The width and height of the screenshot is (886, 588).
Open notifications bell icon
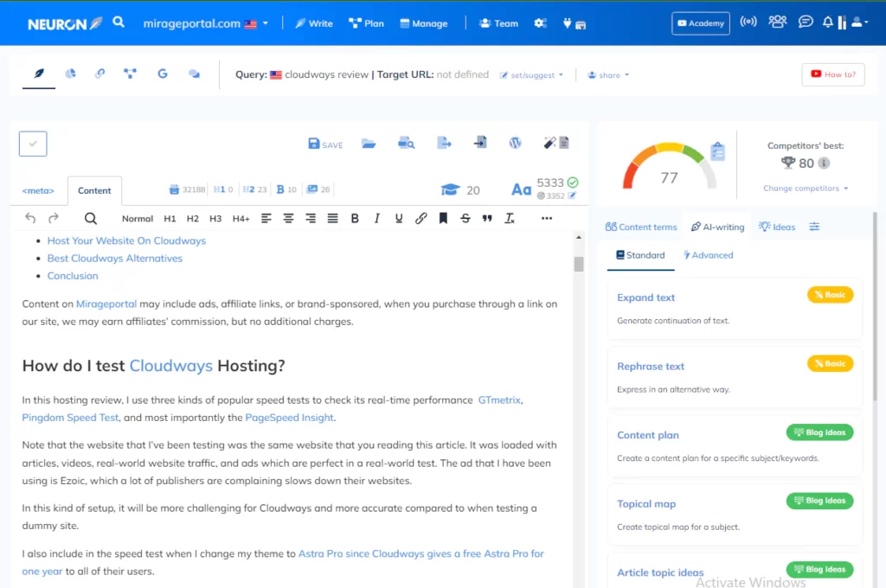point(827,22)
